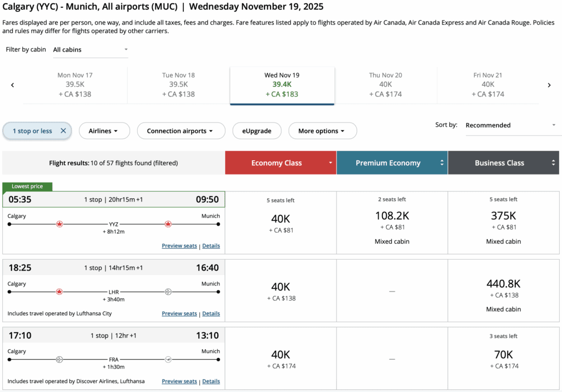Open the Sort by Recommended dropdown
The height and width of the screenshot is (392, 562).
pyautogui.click(x=510, y=125)
